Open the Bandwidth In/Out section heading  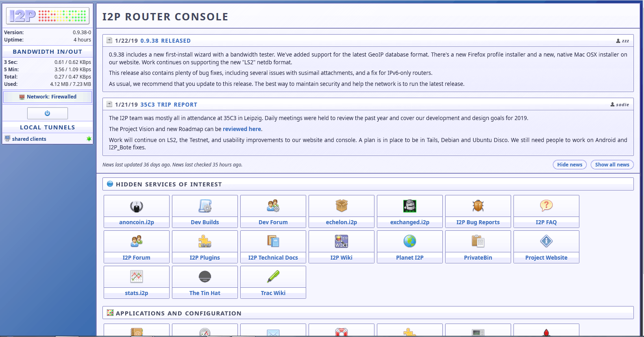(x=48, y=52)
